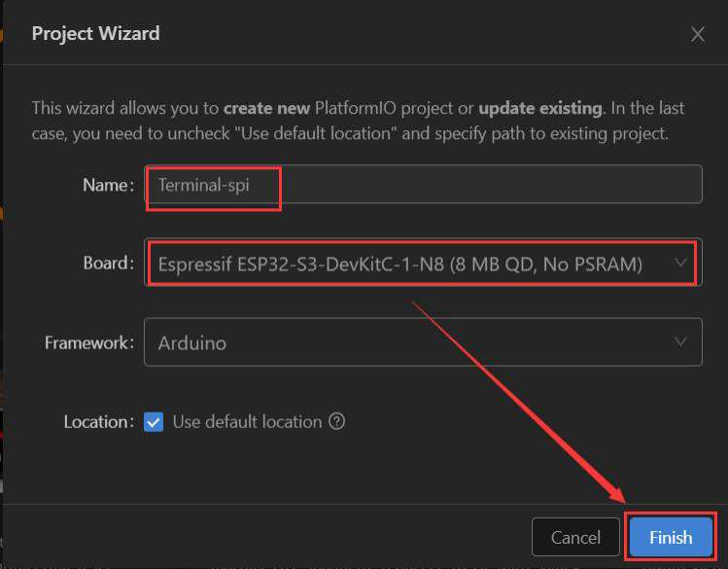Click the "Framework:" field label
Image resolution: width=728 pixels, height=569 pixels.
point(89,343)
